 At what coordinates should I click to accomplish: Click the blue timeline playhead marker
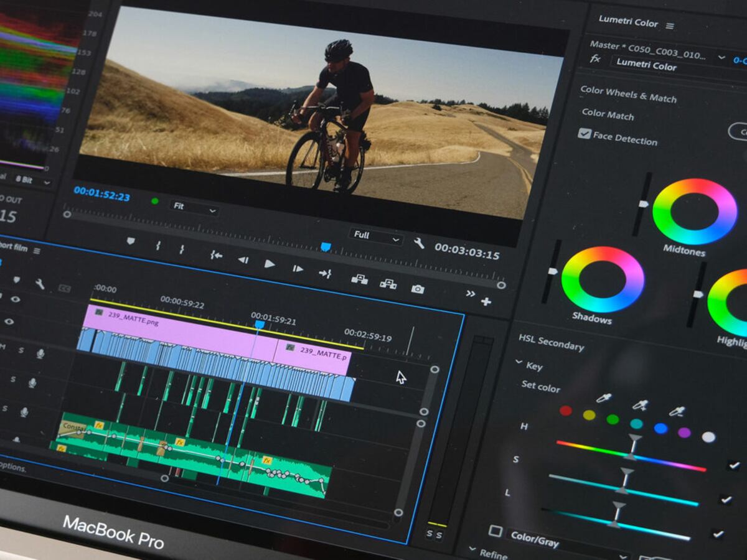(260, 324)
